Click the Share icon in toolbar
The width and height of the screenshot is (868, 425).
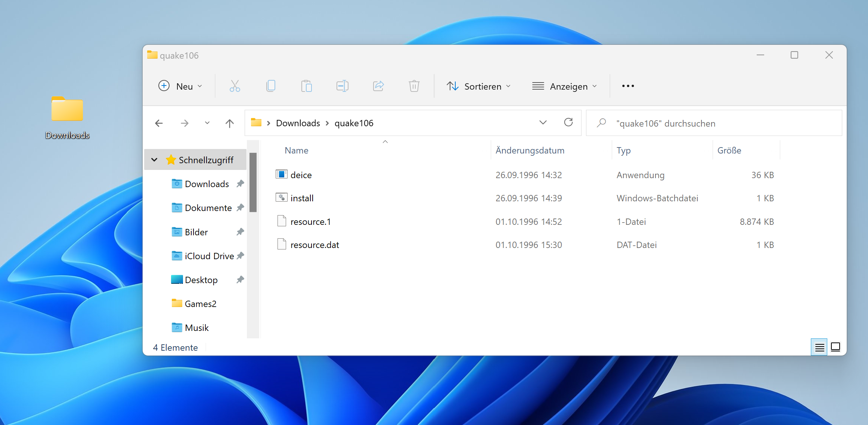[378, 86]
